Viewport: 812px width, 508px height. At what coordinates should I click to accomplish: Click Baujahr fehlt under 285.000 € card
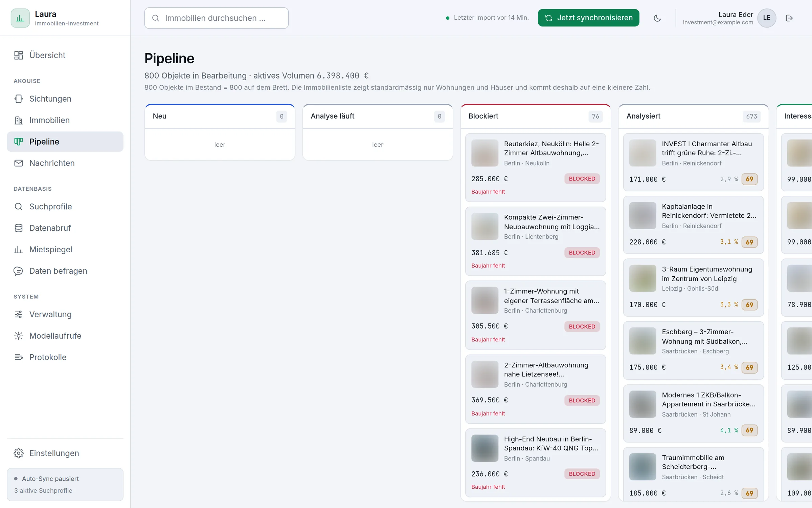(488, 192)
